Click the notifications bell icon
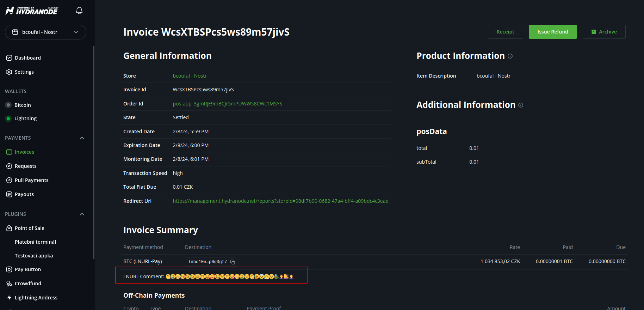This screenshot has width=644, height=310. 79,11
